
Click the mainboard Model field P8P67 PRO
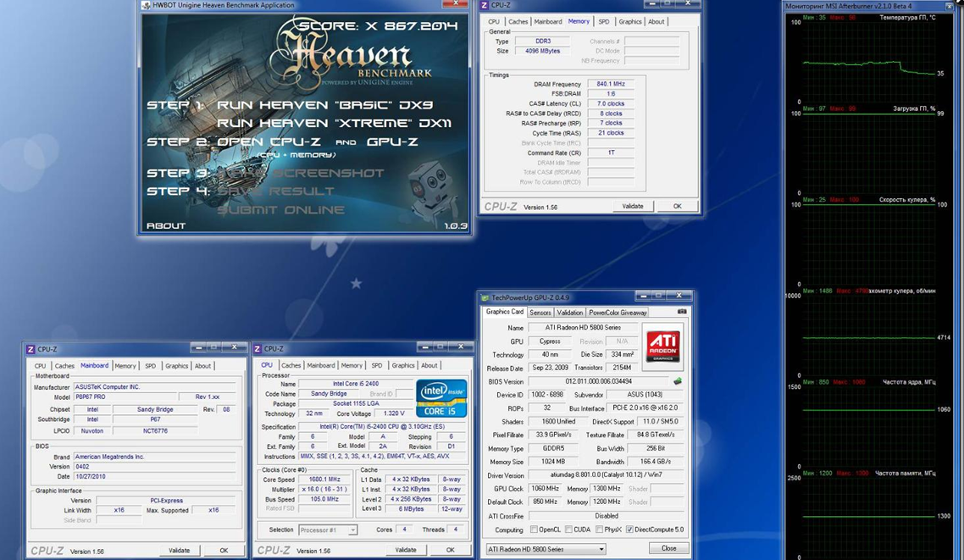pyautogui.click(x=125, y=397)
